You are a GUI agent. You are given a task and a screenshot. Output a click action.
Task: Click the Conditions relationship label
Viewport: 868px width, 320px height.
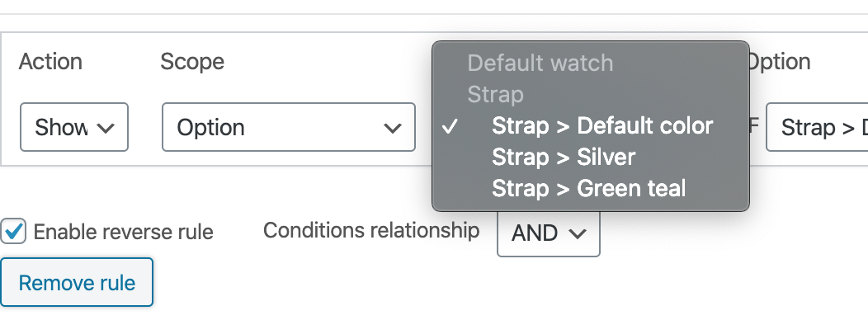tap(371, 230)
